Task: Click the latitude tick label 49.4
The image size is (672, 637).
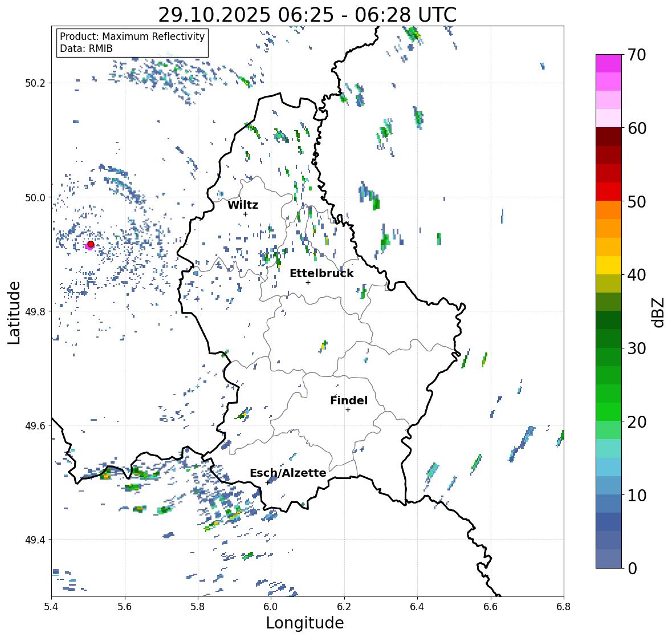Action: point(35,540)
